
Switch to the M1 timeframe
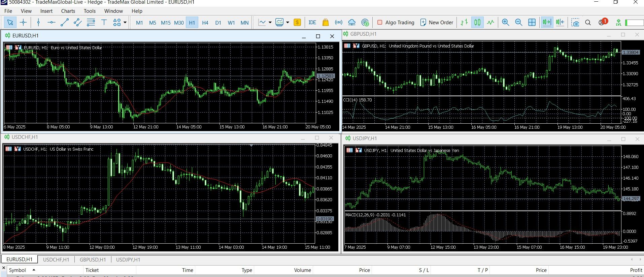(139, 23)
